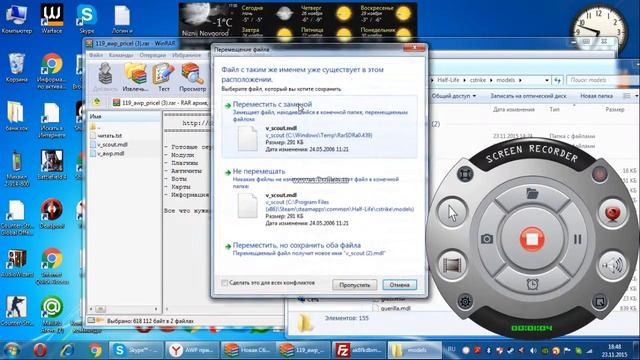Tick Сделать это для всех конфликтов checkbox
This screenshot has width=640, height=360.
pyautogui.click(x=224, y=283)
